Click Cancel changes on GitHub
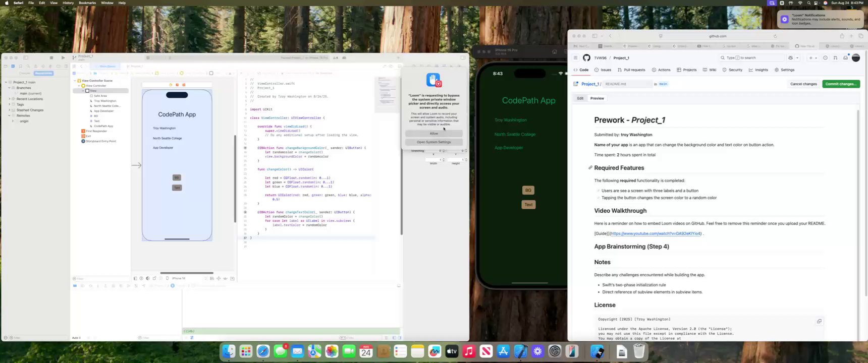868x363 pixels. click(x=803, y=84)
